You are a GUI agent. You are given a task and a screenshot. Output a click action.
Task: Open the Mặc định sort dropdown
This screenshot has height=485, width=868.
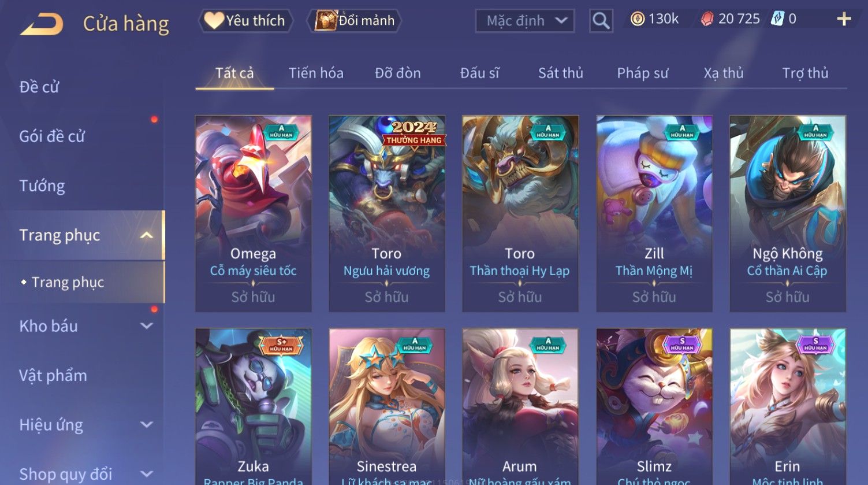pyautogui.click(x=524, y=21)
